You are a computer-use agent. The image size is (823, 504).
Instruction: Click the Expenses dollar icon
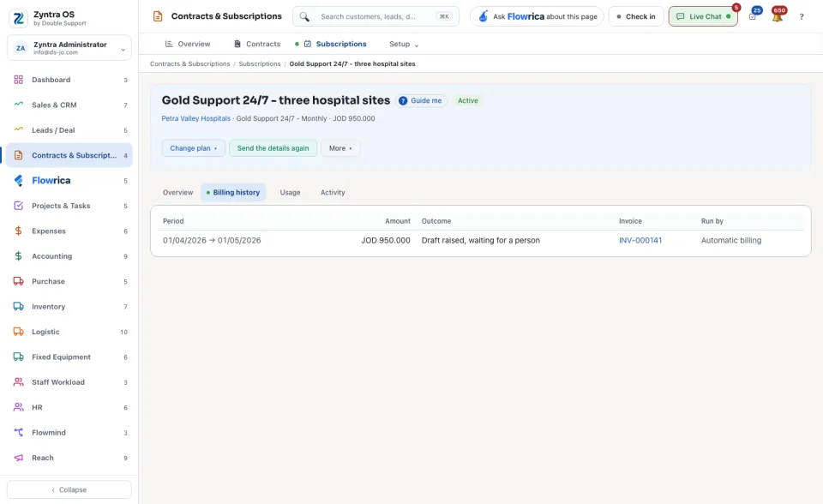click(18, 231)
